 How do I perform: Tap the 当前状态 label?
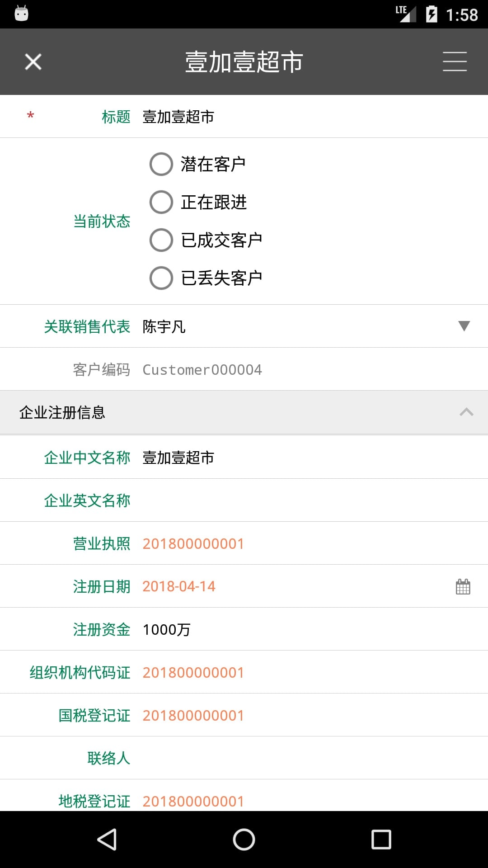(102, 221)
